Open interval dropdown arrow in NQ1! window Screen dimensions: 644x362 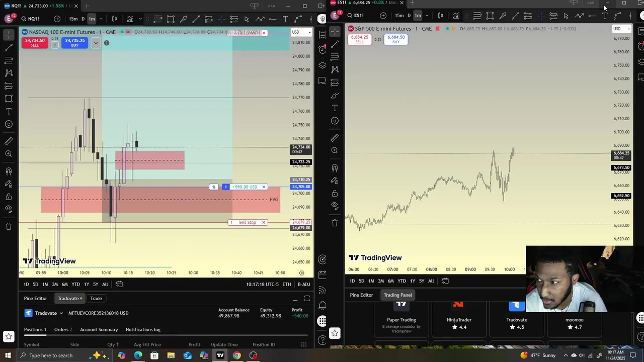[101, 19]
